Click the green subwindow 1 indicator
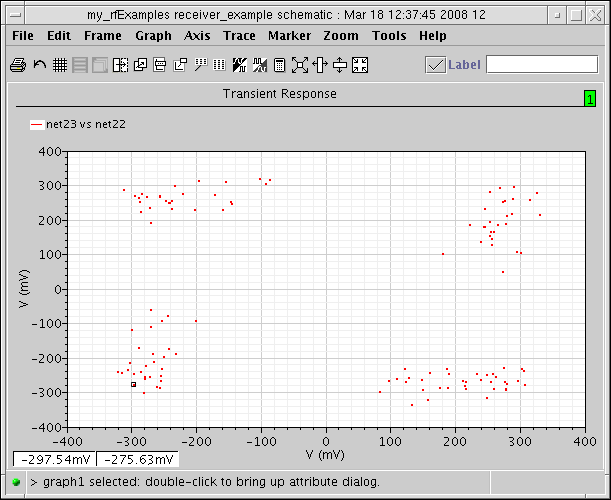The width and height of the screenshot is (611, 500). (x=590, y=98)
